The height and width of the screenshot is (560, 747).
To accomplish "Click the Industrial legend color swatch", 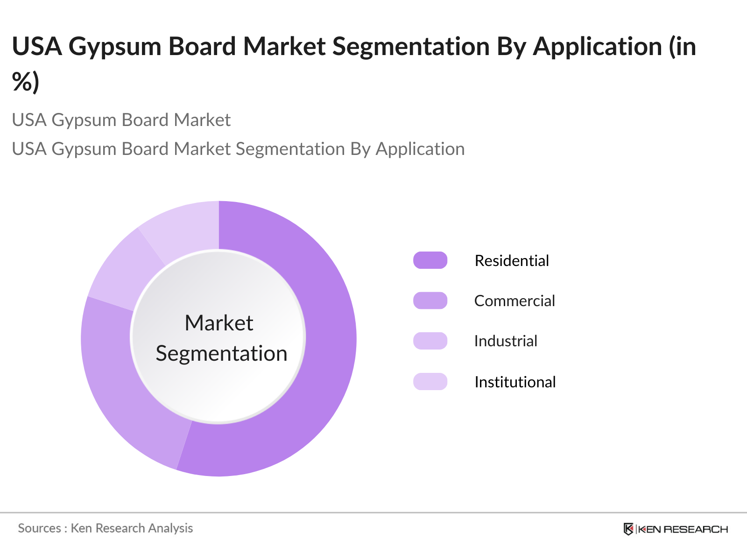I will point(430,341).
